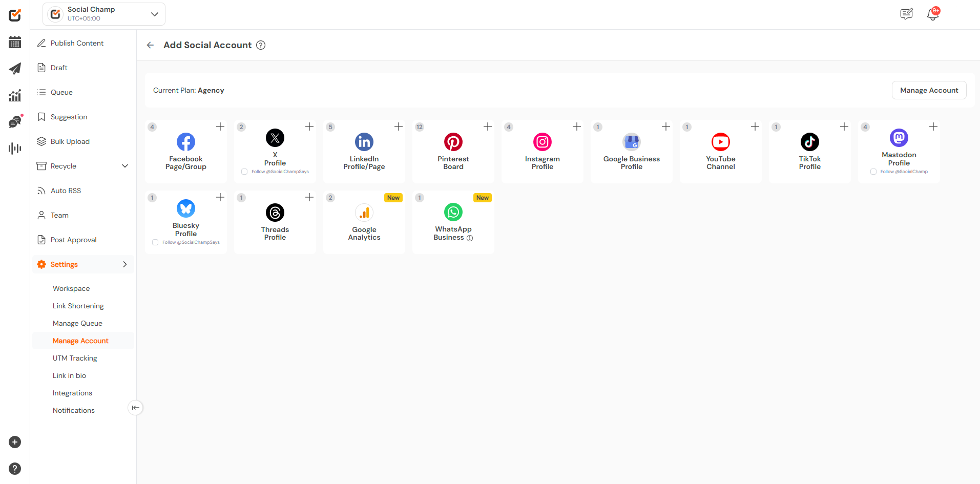
Task: Add an X Profile with plus icon
Action: (309, 127)
